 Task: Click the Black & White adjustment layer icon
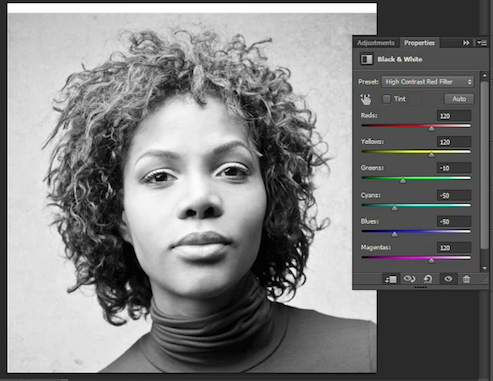click(x=366, y=59)
